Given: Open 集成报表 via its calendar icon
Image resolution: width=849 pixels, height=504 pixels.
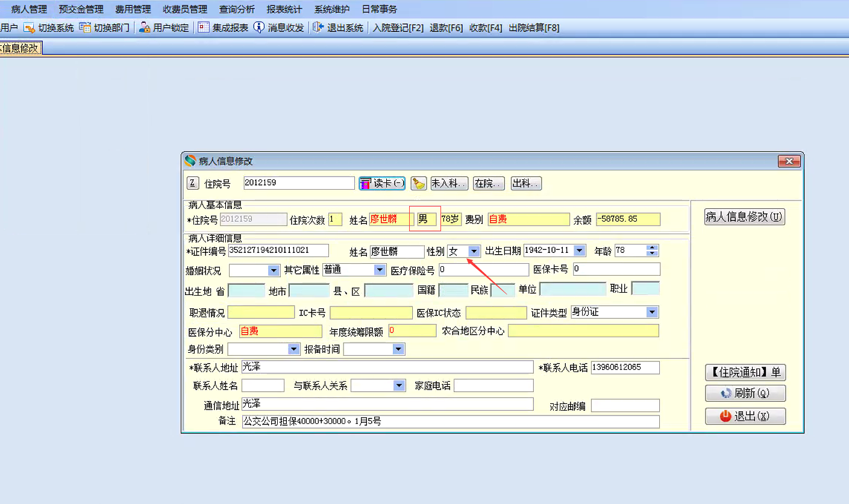Looking at the screenshot, I should pyautogui.click(x=204, y=28).
